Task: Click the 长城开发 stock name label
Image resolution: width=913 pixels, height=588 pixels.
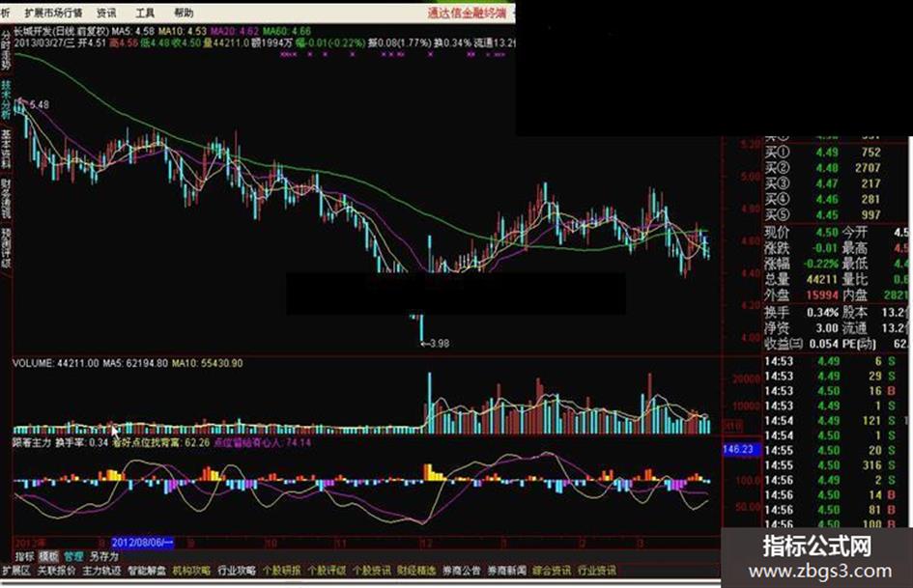Action: [x=32, y=31]
